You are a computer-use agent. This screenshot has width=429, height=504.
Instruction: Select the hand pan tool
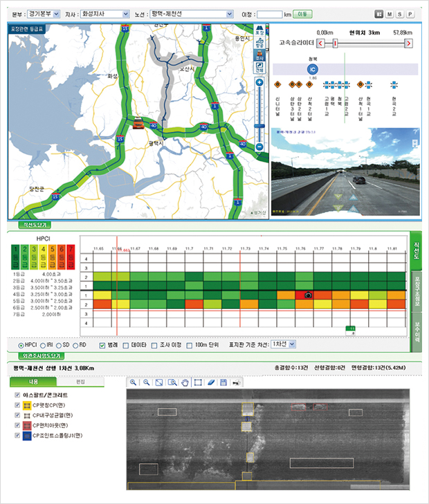(x=185, y=382)
